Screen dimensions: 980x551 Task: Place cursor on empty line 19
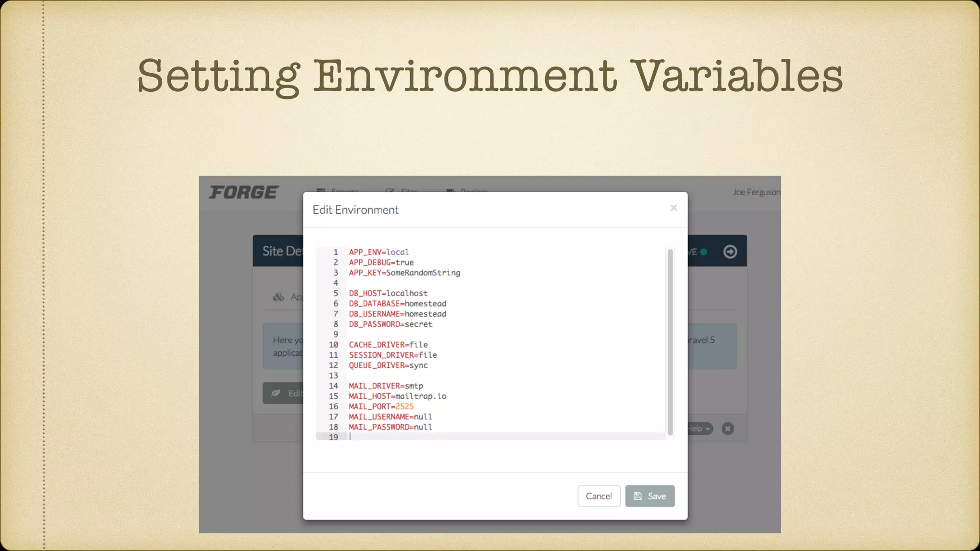(506, 437)
